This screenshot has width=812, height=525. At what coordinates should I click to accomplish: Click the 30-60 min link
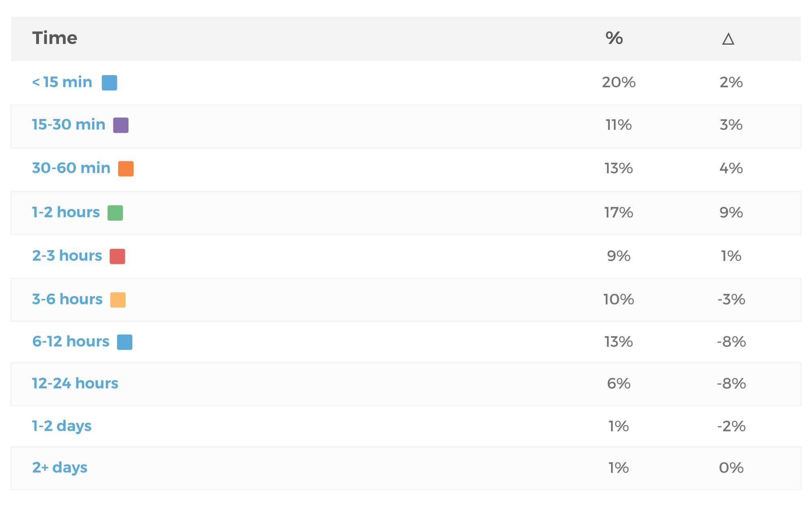click(x=71, y=168)
